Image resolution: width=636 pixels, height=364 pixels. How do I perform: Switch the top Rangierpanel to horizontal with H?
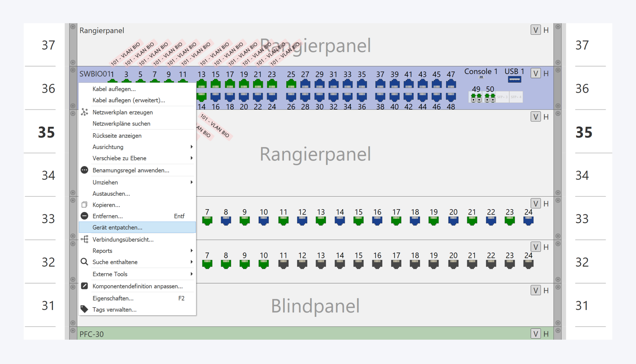click(546, 30)
